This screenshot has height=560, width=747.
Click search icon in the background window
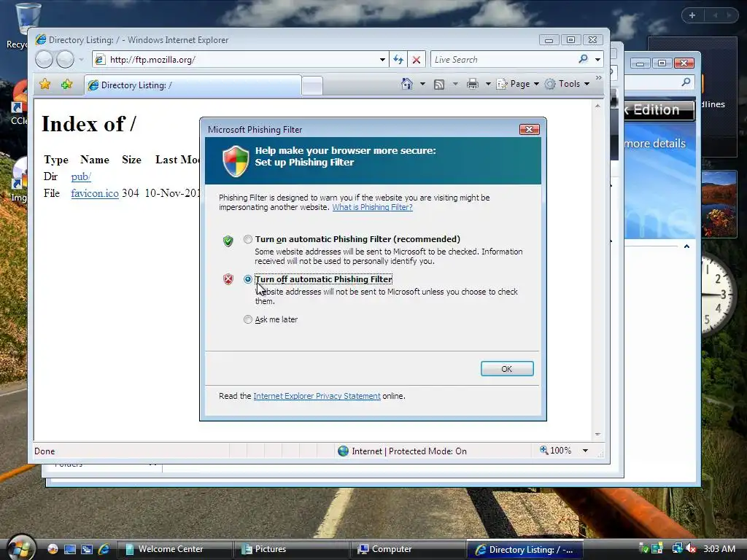[686, 82]
